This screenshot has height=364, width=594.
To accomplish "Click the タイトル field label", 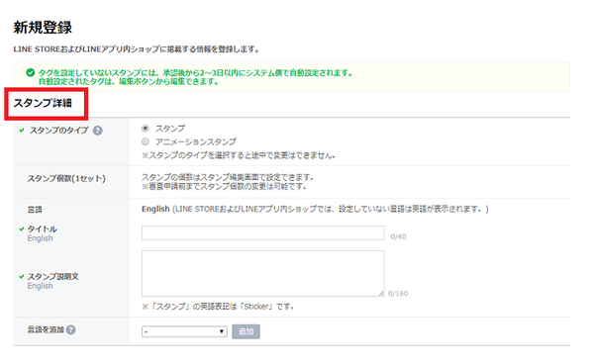I will [42, 228].
